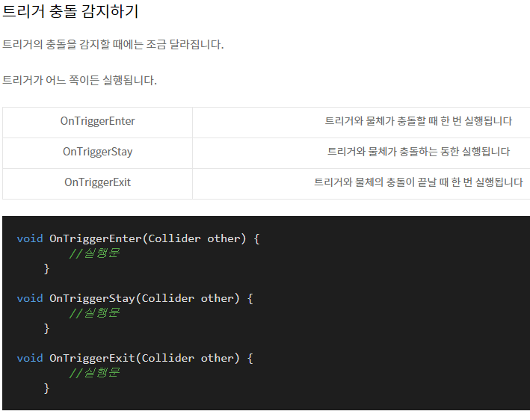Click the closing brace after OnTriggerStay block

[x=46, y=329]
